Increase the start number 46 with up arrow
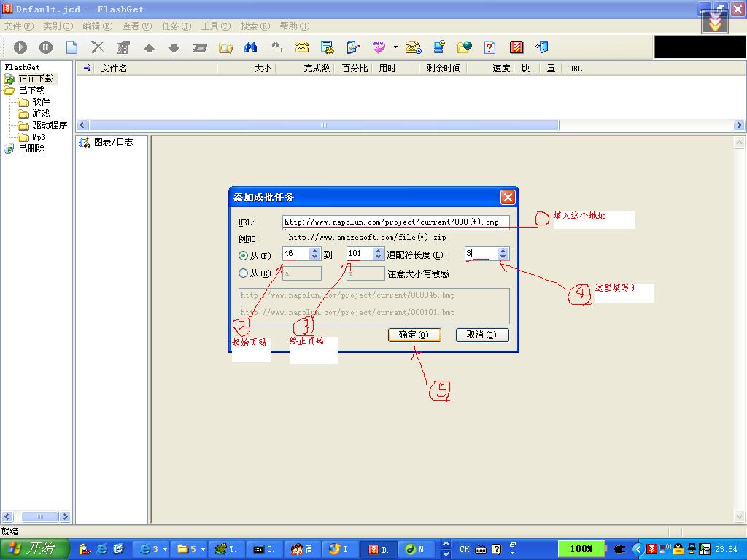747x560 pixels. [x=314, y=251]
